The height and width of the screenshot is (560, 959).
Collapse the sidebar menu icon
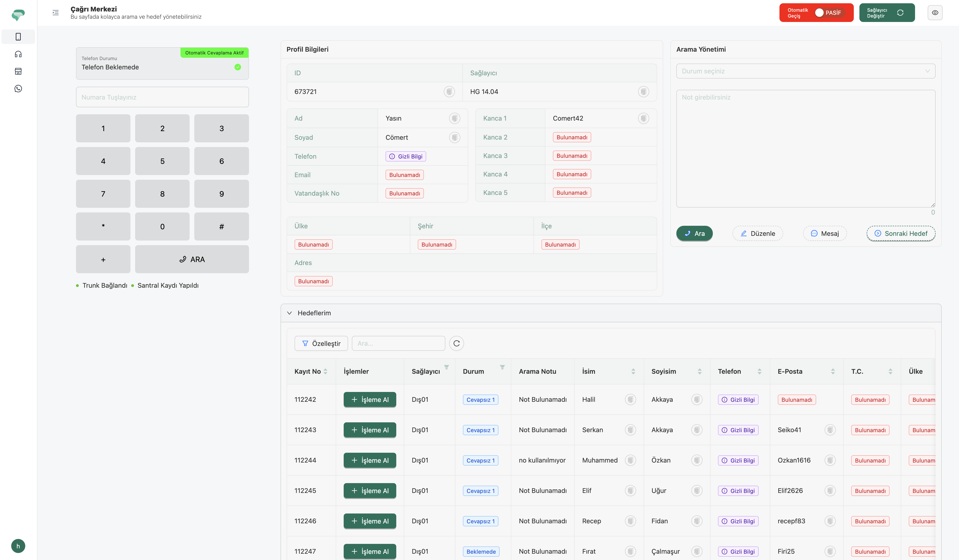56,13
